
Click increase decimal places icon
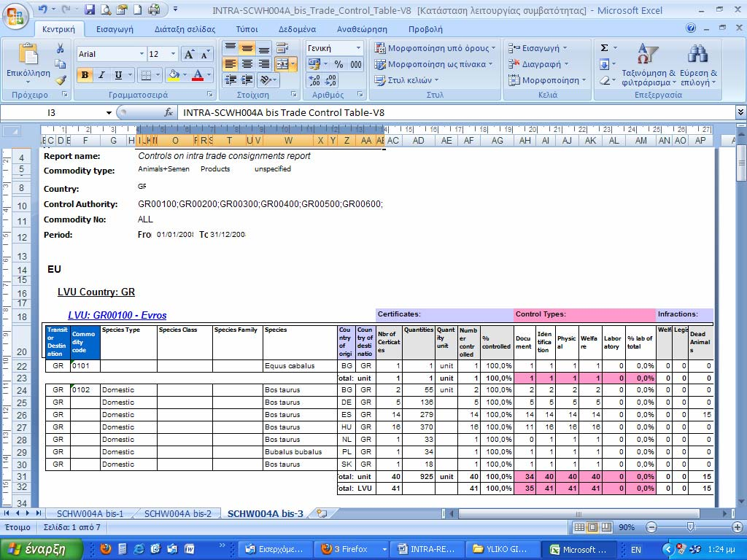pyautogui.click(x=314, y=80)
